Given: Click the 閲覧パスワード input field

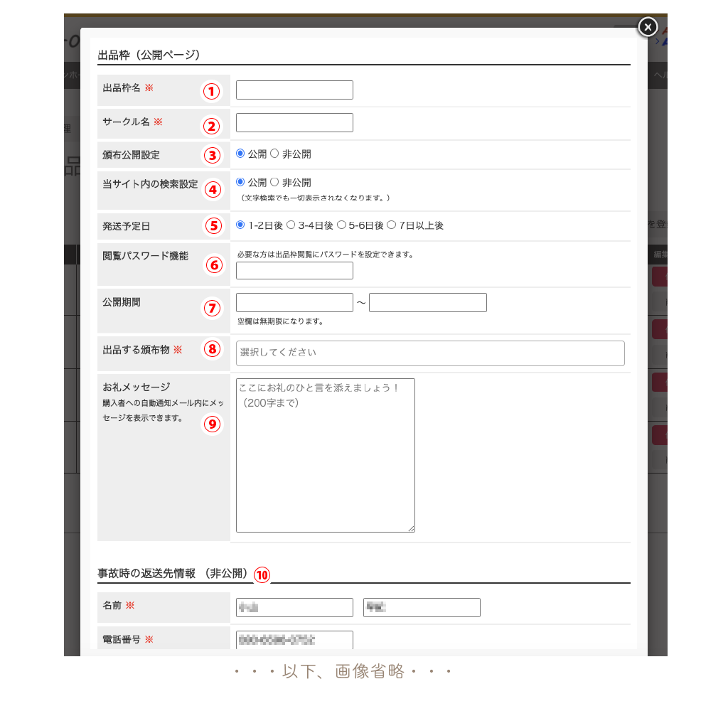Looking at the screenshot, I should point(294,270).
